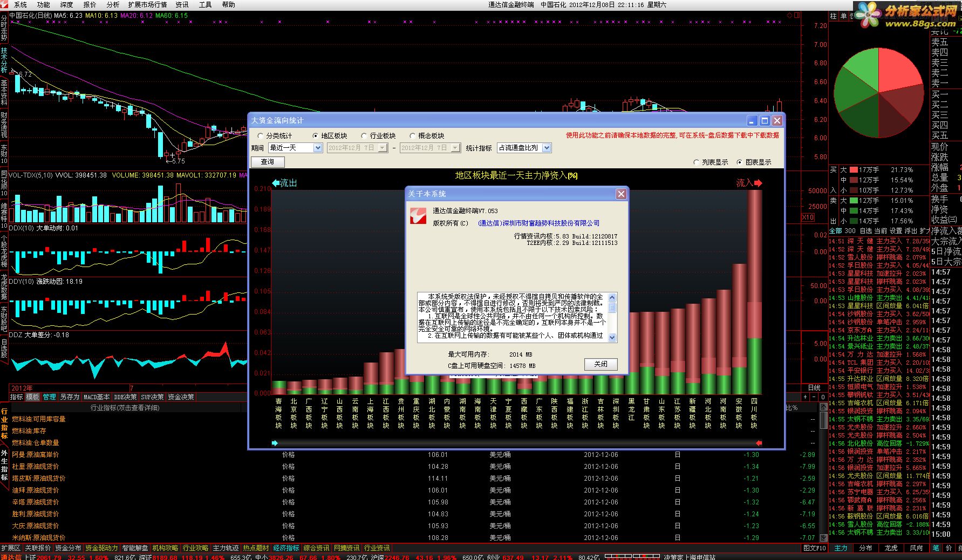Click bright red large-buy legend swatch
This screenshot has width=962, height=560.
854,170
